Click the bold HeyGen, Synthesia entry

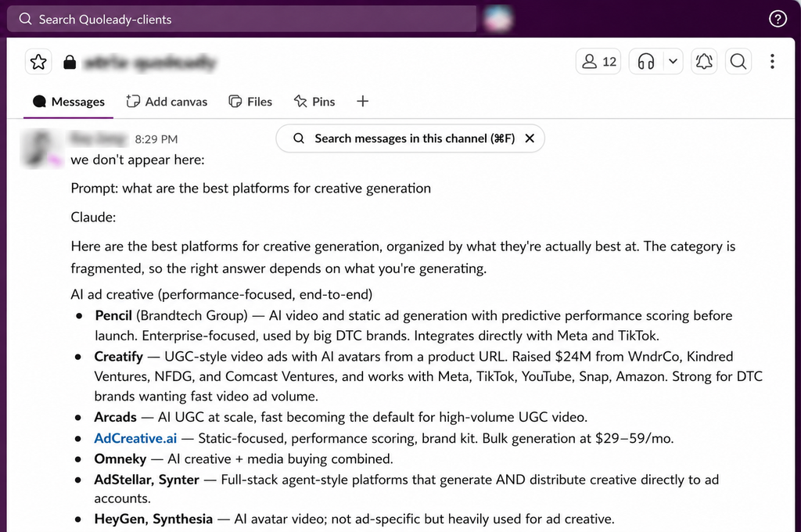click(x=153, y=519)
